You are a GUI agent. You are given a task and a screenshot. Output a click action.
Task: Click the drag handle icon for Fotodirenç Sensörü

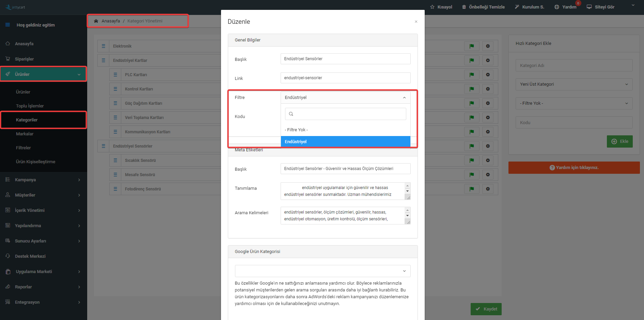click(x=115, y=189)
